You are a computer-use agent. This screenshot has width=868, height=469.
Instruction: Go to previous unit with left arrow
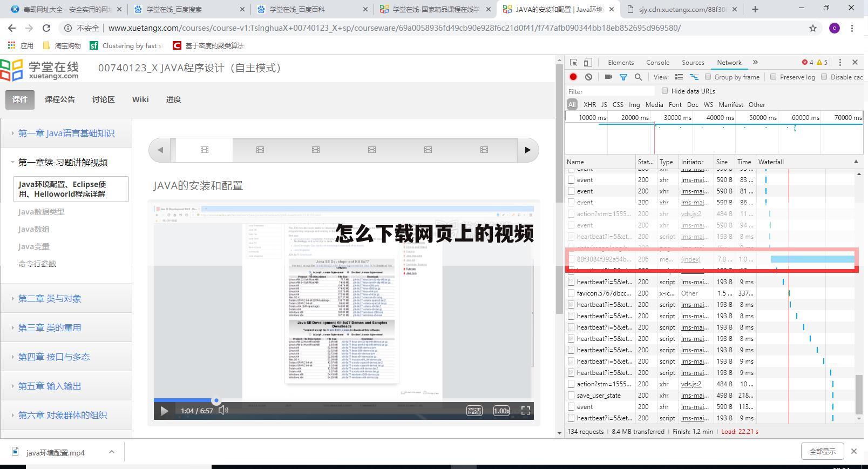(x=160, y=150)
